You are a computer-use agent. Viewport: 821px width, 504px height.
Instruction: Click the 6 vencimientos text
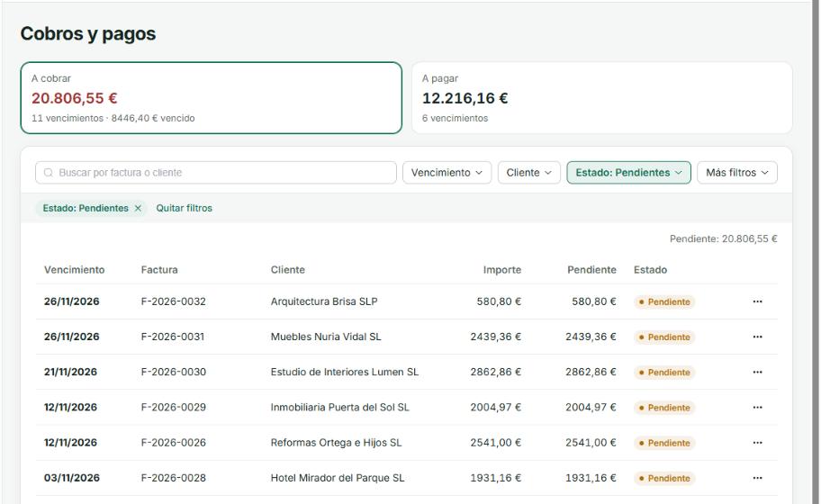[455, 118]
